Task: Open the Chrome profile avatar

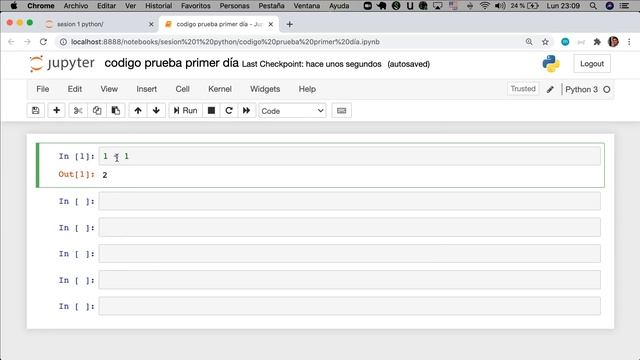Action: coord(613,42)
